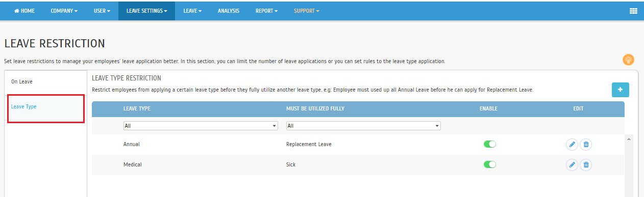This screenshot has width=644, height=197.
Task: Add a new leave type restriction
Action: [x=621, y=90]
